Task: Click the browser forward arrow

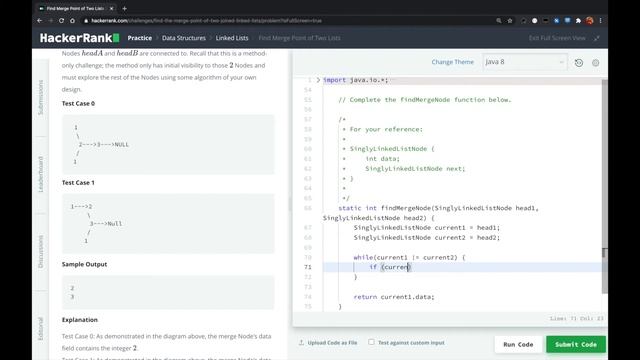Action: (51, 20)
